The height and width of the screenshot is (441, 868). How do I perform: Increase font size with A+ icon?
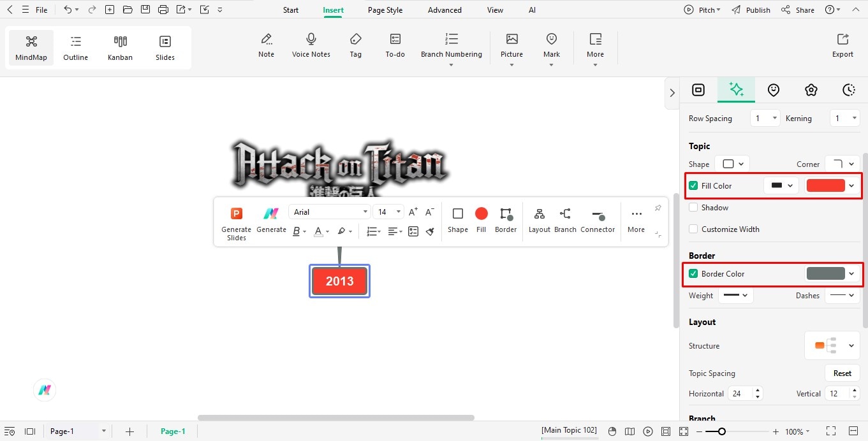click(x=413, y=212)
